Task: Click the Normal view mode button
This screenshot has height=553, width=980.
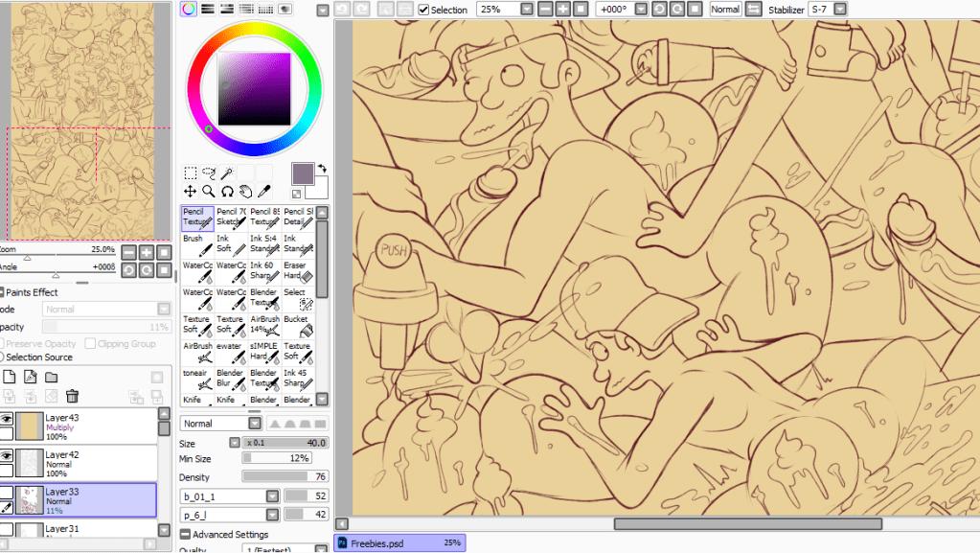Action: click(725, 10)
